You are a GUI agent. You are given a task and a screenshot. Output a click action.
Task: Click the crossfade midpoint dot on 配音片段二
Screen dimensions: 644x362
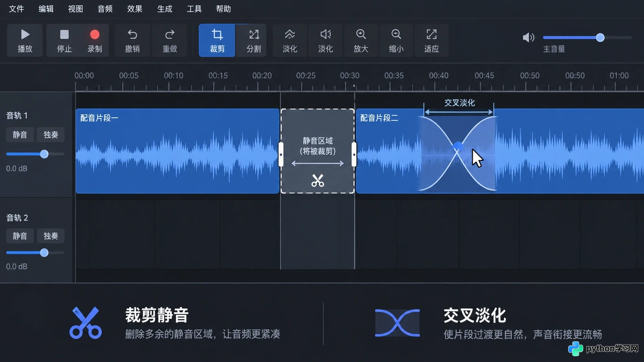pyautogui.click(x=458, y=146)
